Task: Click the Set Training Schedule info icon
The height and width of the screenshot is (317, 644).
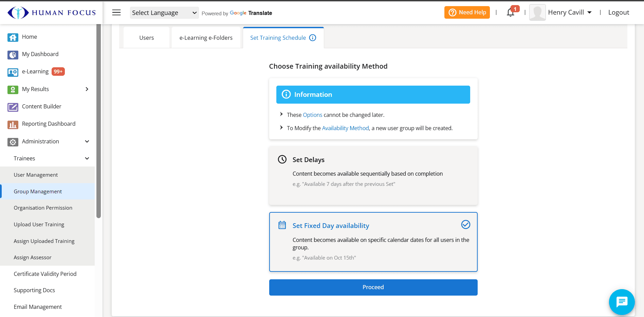Action: pyautogui.click(x=312, y=38)
